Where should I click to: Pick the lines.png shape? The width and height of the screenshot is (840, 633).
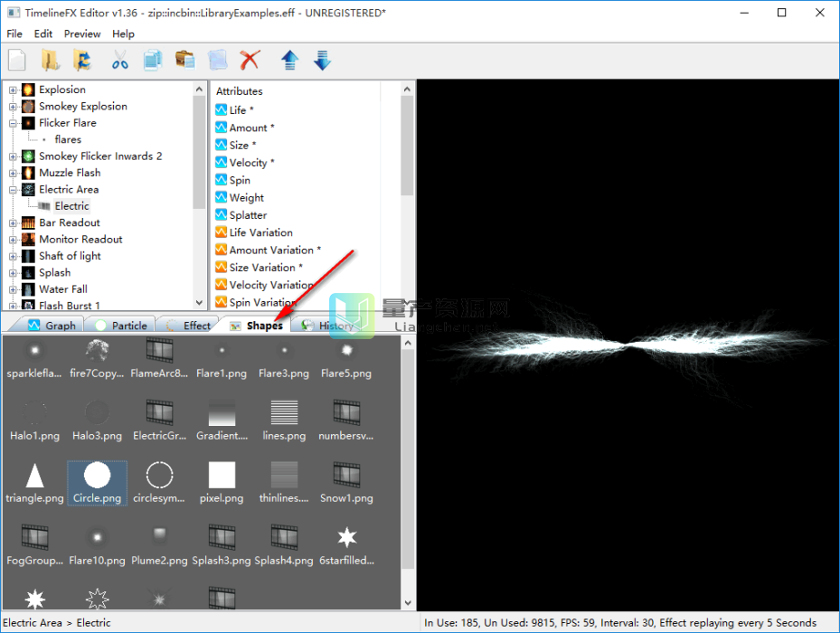coord(284,420)
